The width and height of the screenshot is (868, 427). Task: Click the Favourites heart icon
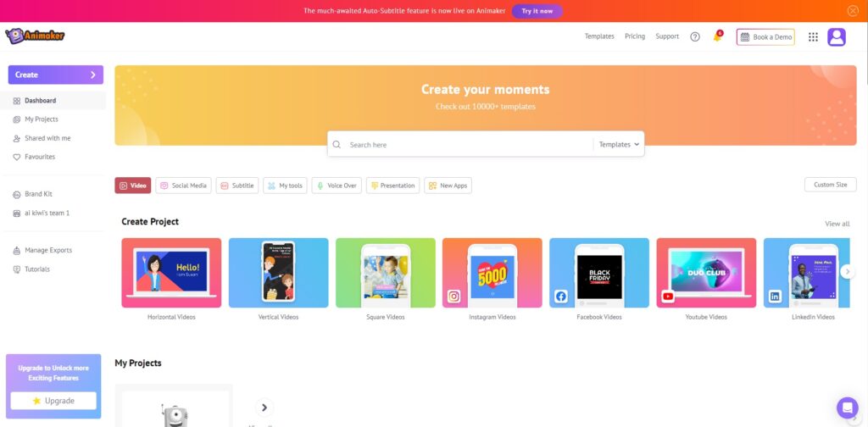click(x=17, y=157)
